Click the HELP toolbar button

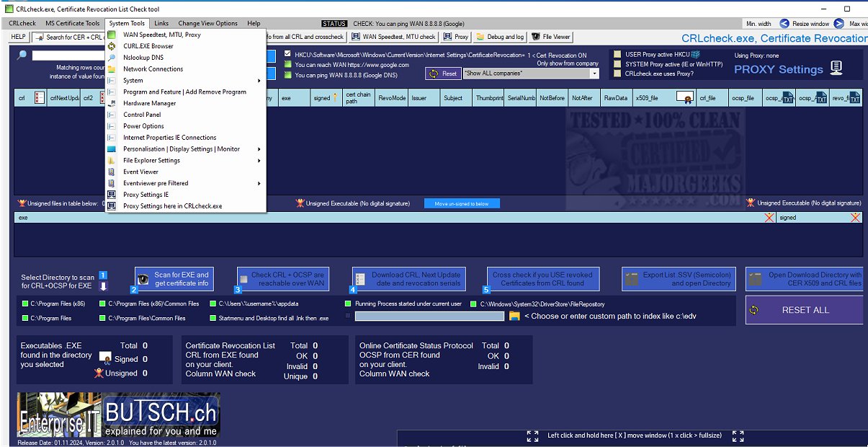pos(18,37)
